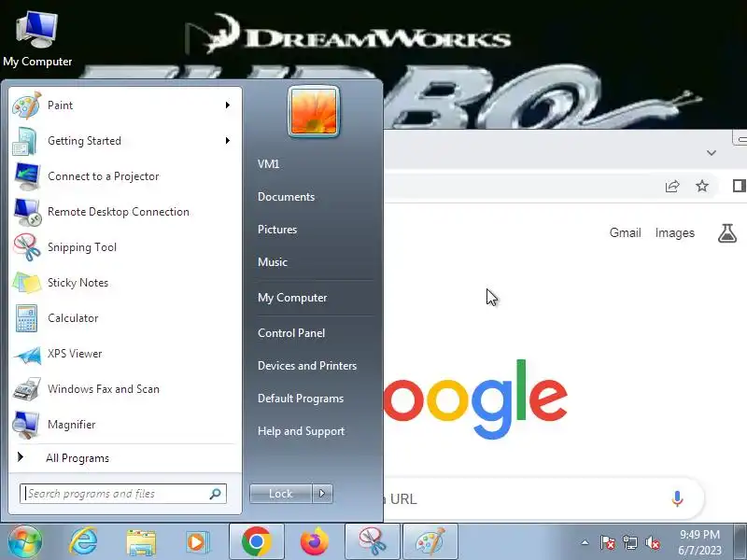Click the Search programs and files field
This screenshot has height=560, width=747.
point(123,494)
